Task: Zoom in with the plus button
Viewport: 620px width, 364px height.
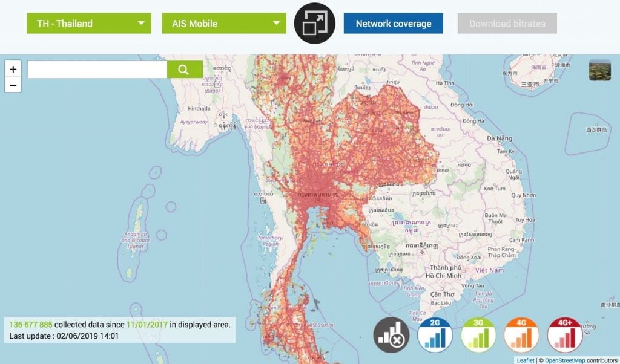Action: pos(13,69)
